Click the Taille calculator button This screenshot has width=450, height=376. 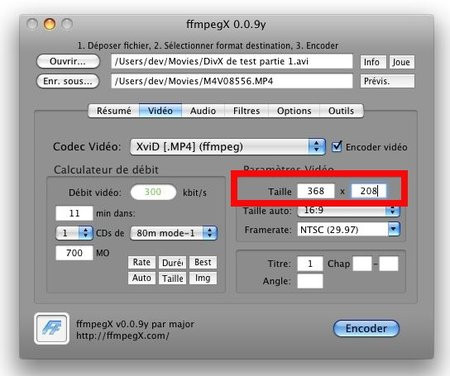[x=172, y=278]
